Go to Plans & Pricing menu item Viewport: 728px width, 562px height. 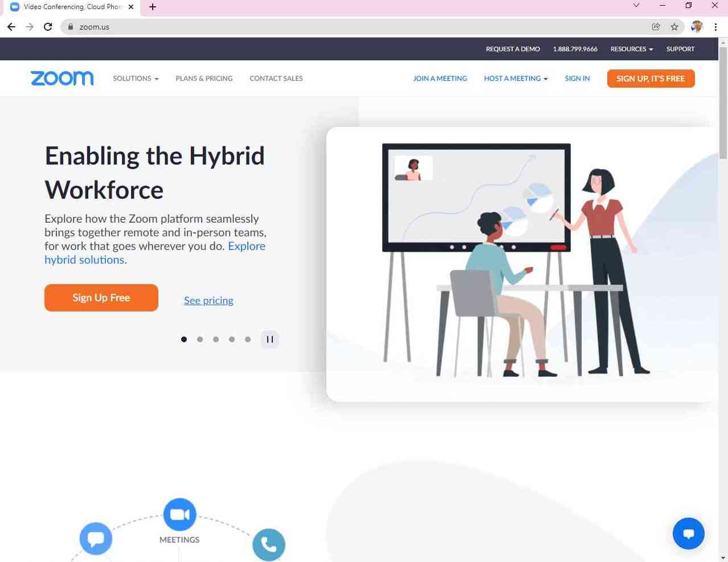tap(204, 79)
